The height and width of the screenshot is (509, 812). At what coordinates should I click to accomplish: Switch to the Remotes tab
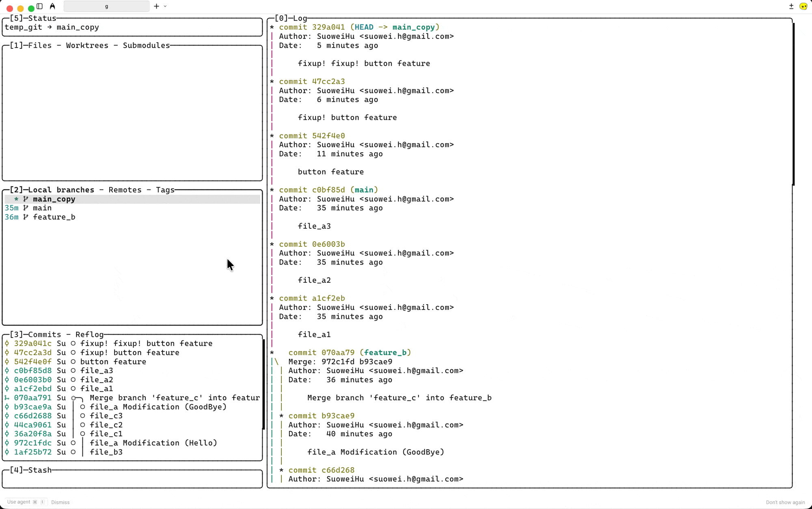tap(125, 190)
